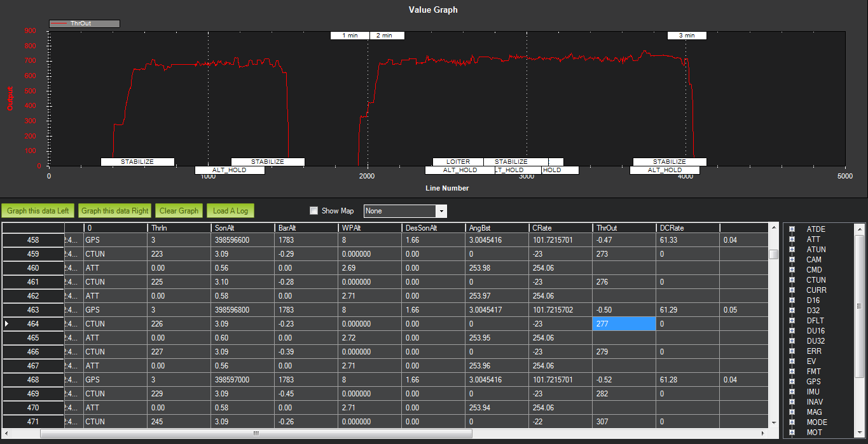Viewport: 868px width, 444px height.
Task: Open the None map type dropdown
Action: (x=405, y=211)
